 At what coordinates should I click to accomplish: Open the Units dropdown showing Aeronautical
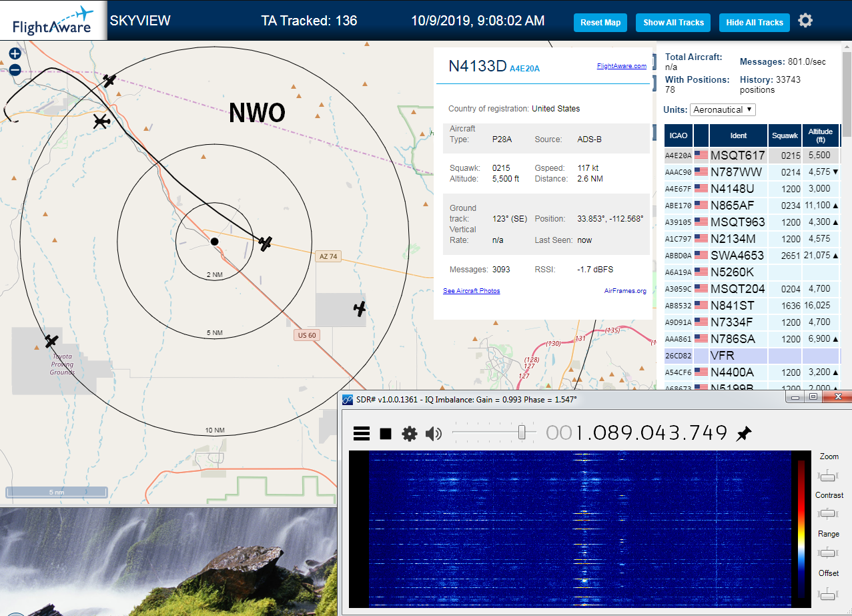tap(723, 109)
